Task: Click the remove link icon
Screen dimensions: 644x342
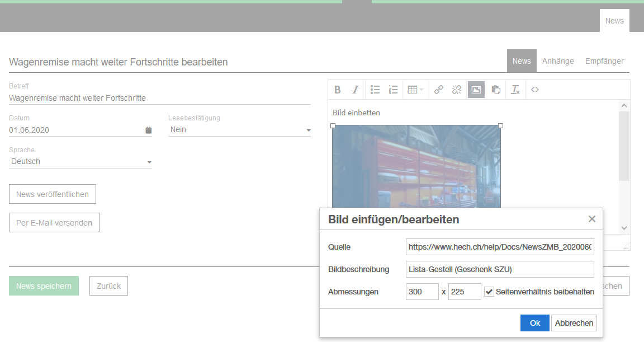Action: pos(457,90)
